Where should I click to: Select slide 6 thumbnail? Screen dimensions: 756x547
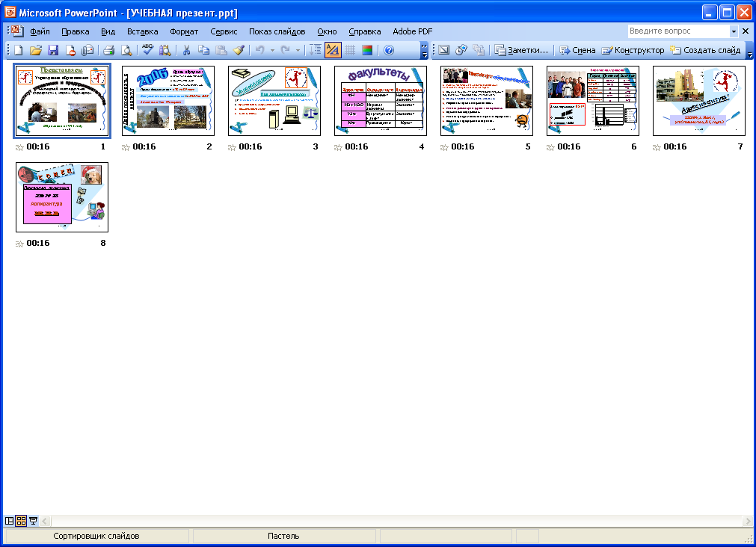tap(593, 101)
